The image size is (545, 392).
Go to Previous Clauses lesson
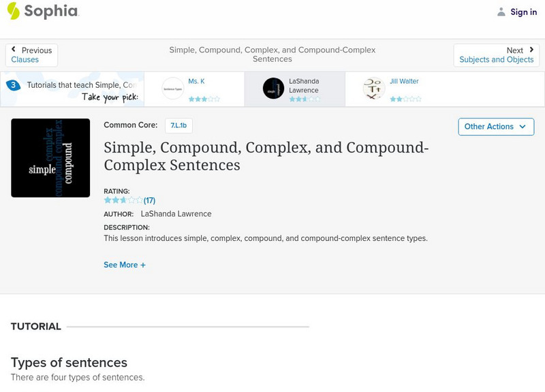pyautogui.click(x=31, y=55)
